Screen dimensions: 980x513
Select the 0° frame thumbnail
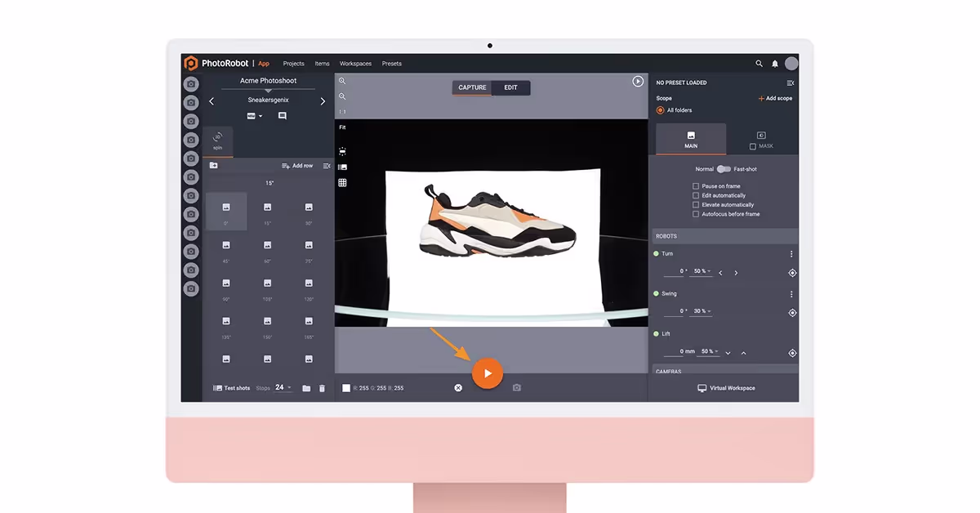tap(226, 211)
